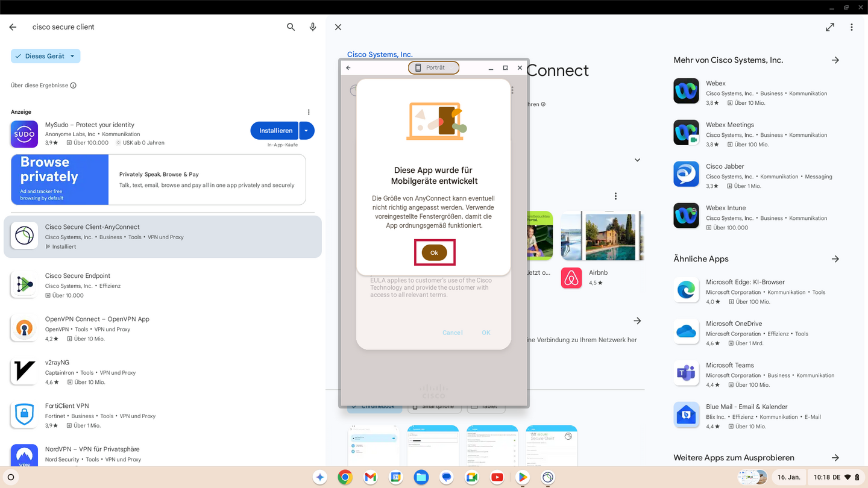This screenshot has width=868, height=488.
Task: Open the Webex Intune app icon
Action: pyautogui.click(x=686, y=216)
